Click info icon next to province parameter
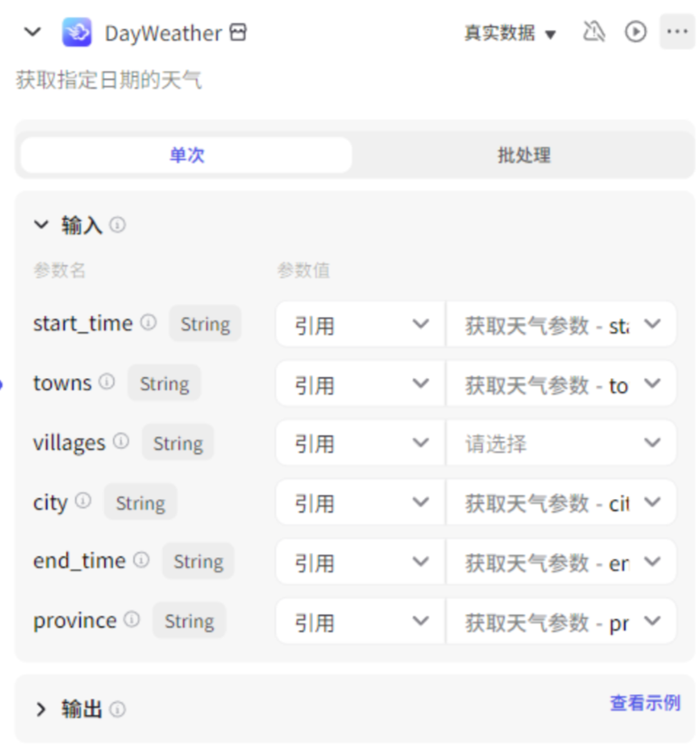This screenshot has height=748, width=700. click(x=132, y=620)
